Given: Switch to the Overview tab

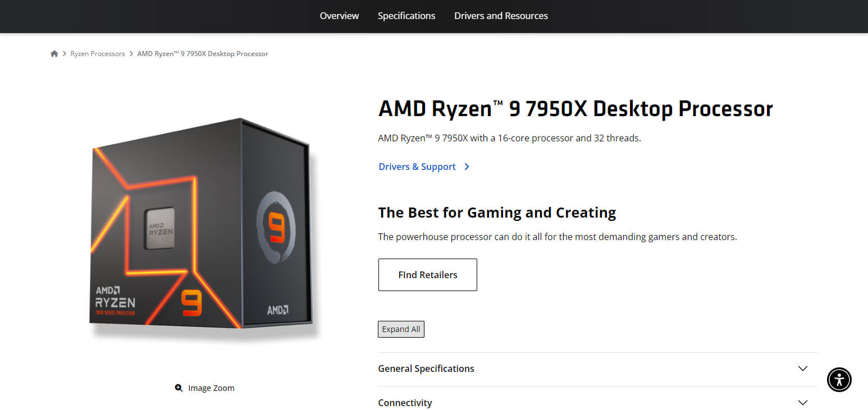Looking at the screenshot, I should coord(339,16).
